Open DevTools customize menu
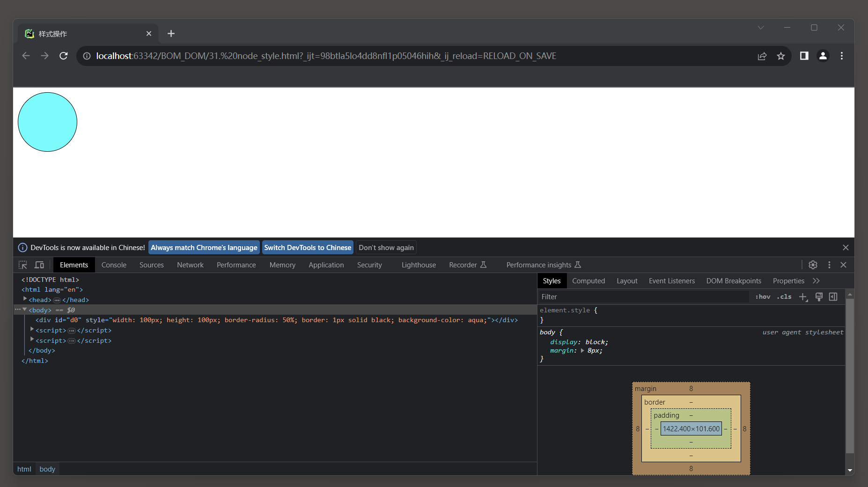868x487 pixels. pyautogui.click(x=829, y=265)
